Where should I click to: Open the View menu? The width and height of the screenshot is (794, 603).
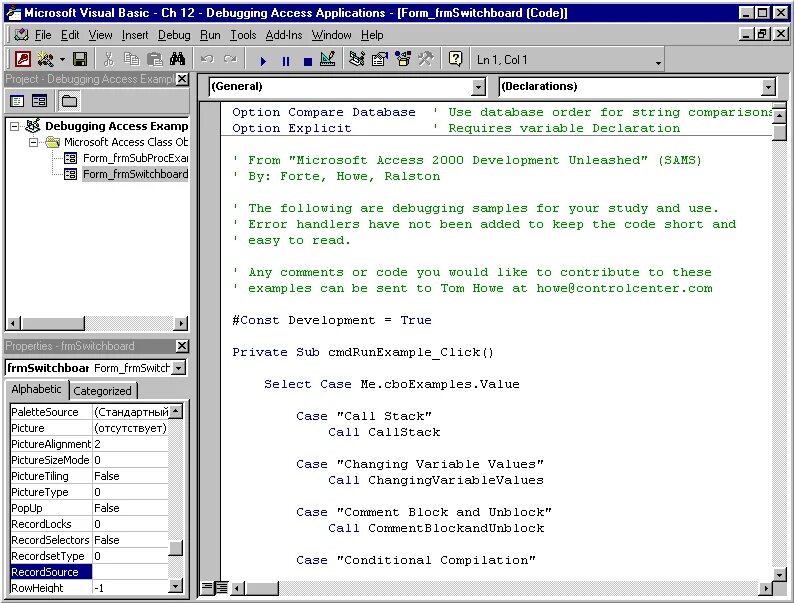click(x=100, y=35)
